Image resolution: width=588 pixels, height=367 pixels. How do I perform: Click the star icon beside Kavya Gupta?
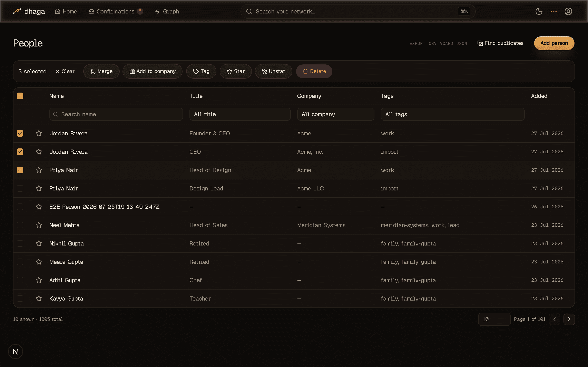[x=39, y=298]
